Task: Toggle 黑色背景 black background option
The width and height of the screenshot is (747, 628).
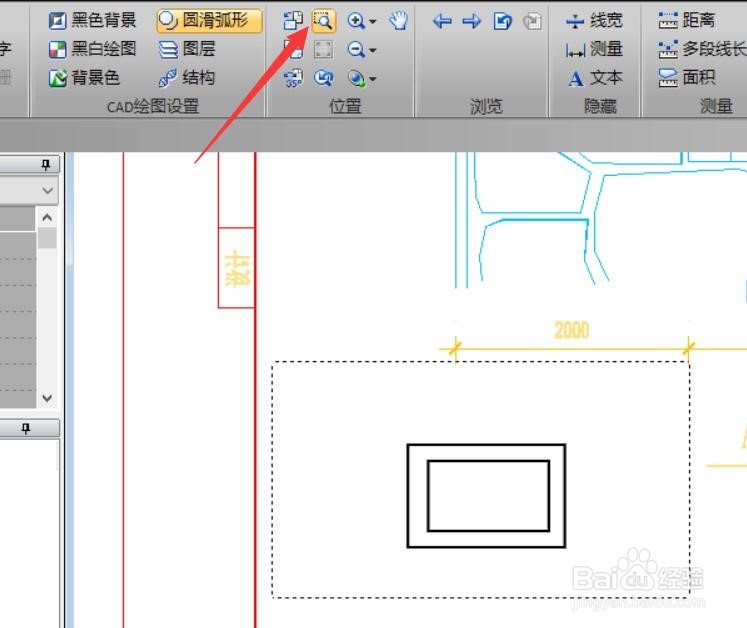Action: (92, 20)
